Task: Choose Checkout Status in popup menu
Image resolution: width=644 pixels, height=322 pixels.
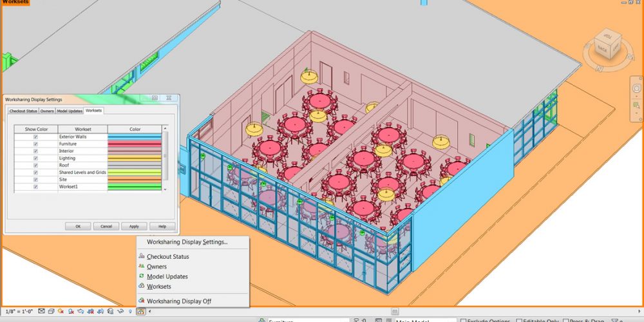Action: [x=167, y=257]
